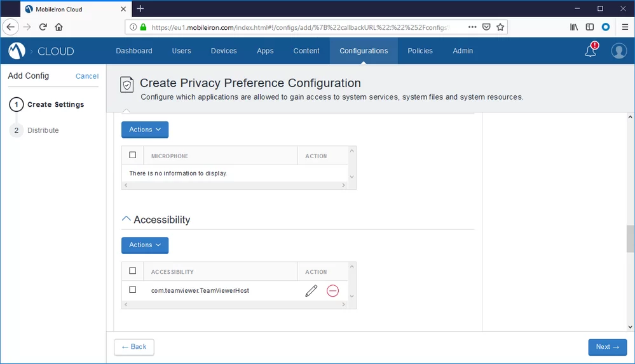The width and height of the screenshot is (635, 364).
Task: Remove TeamViewerHost entry with red minus icon
Action: pos(332,291)
